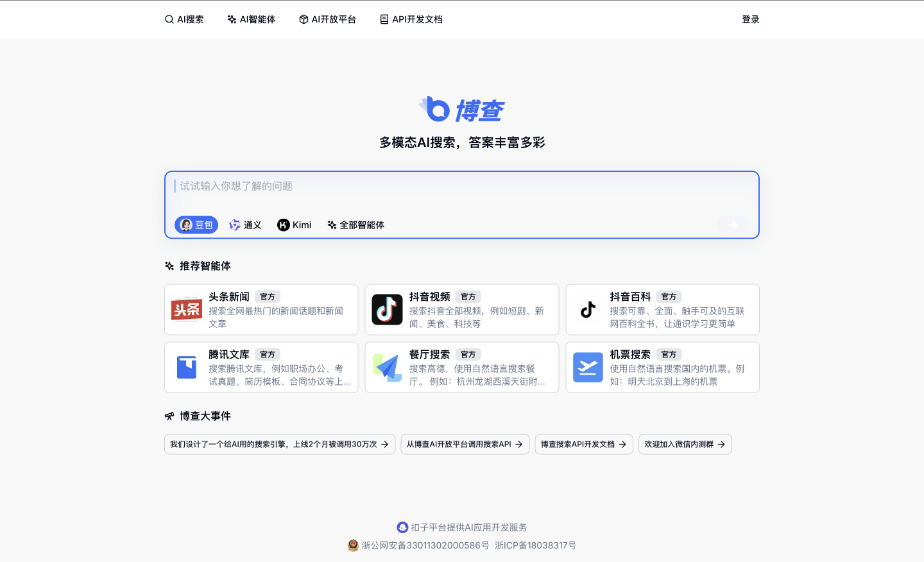
Task: Open 浙ICP备18038317号 link
Action: (x=536, y=545)
